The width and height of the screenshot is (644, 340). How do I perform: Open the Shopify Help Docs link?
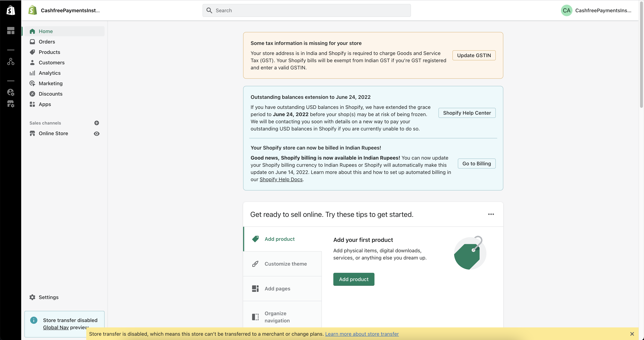[281, 179]
